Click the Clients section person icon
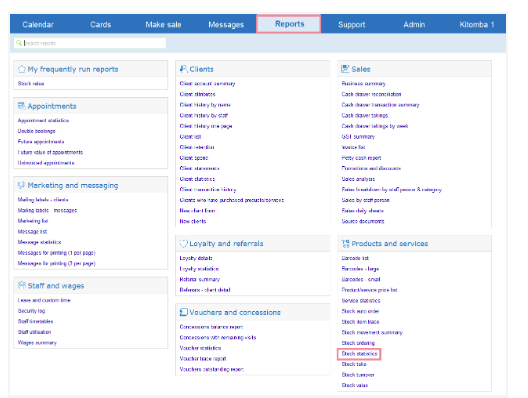The image size is (528, 398). 184,69
